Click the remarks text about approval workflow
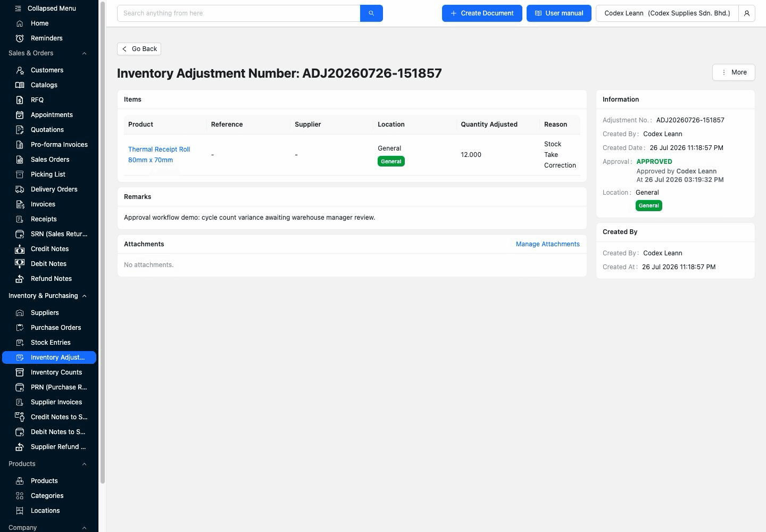 [249, 218]
